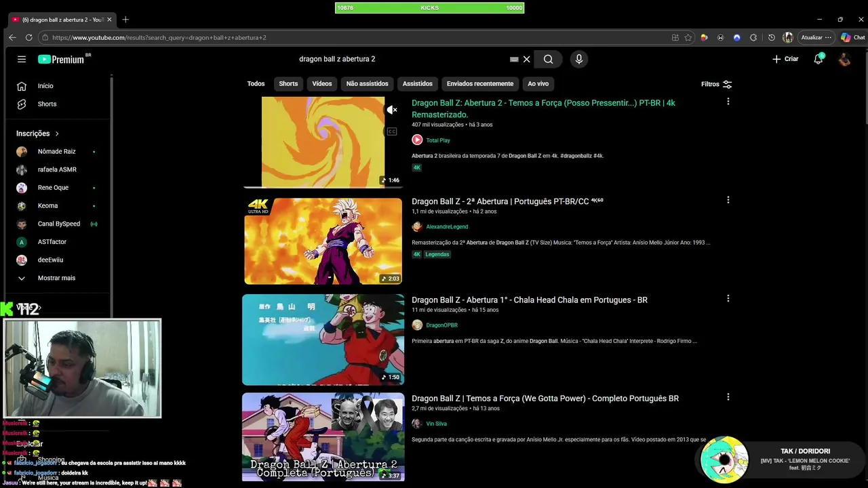Open options menu for Vin Silva video
868x488 pixels.
728,396
